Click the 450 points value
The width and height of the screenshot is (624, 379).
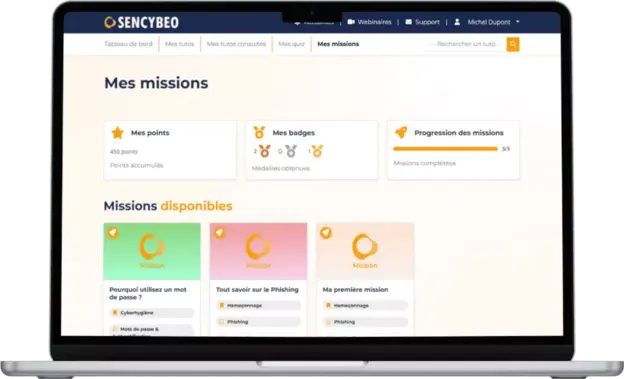pyautogui.click(x=124, y=152)
